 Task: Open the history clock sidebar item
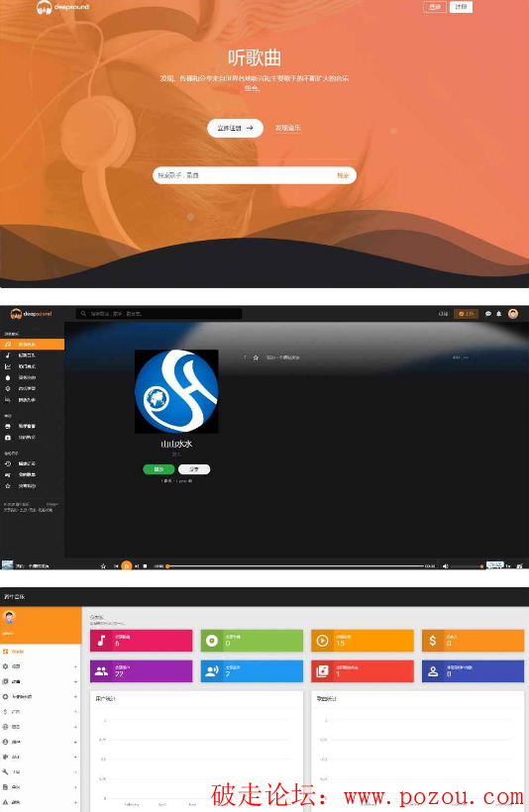[x=32, y=463]
